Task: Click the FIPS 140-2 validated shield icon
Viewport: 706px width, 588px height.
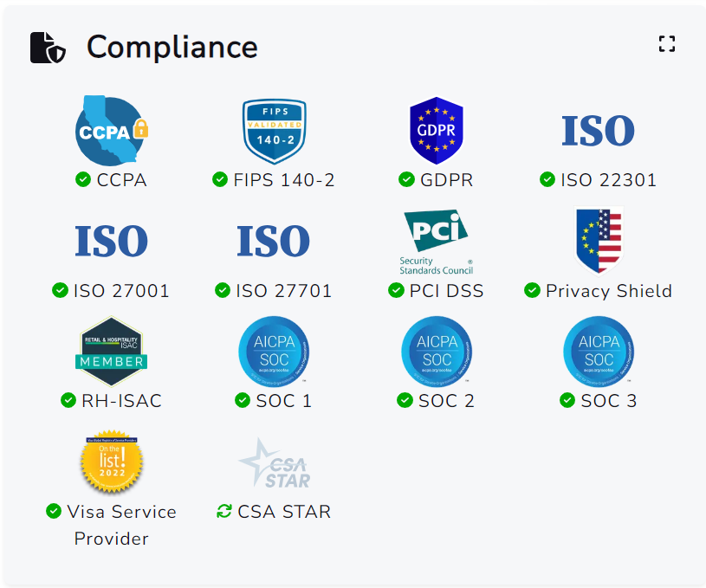Action: (274, 131)
